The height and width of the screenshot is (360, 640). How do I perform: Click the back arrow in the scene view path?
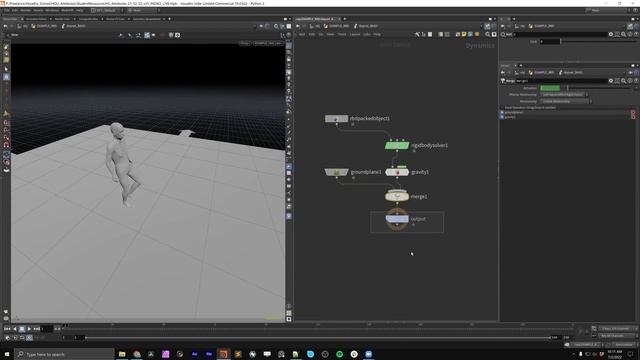[5, 26]
